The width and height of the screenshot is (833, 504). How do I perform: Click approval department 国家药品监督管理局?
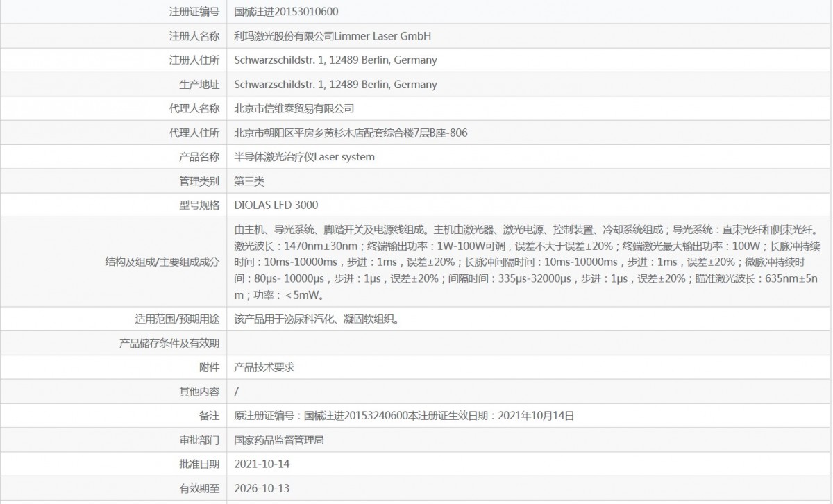coord(279,440)
